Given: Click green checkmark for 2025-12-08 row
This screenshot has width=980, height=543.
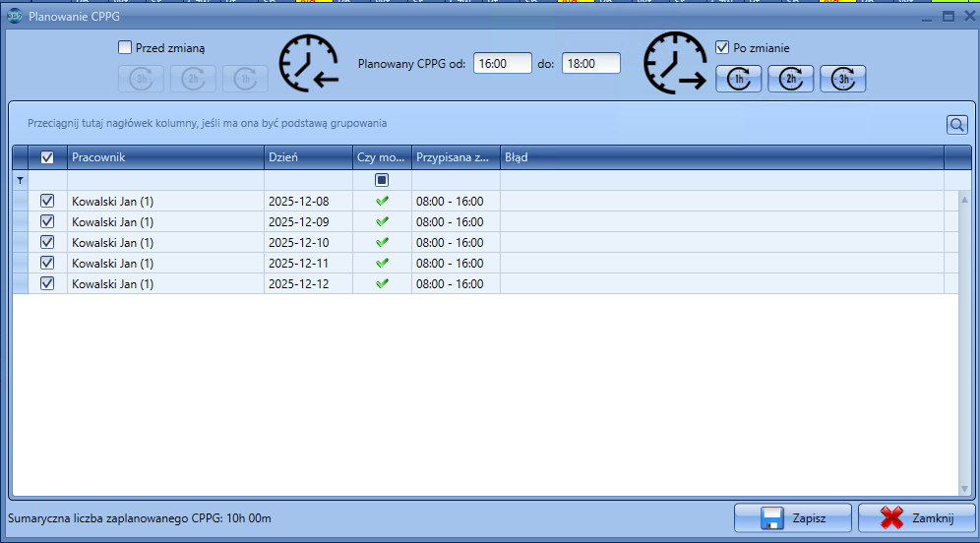Looking at the screenshot, I should point(382,201).
